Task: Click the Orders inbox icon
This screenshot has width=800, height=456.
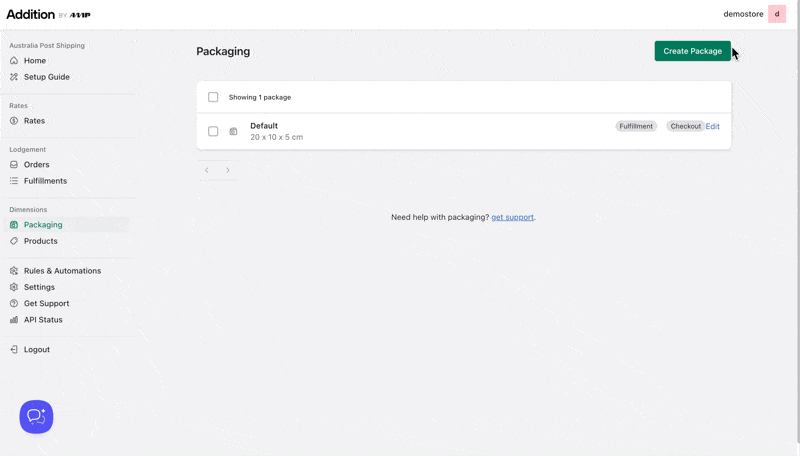Action: (14, 165)
